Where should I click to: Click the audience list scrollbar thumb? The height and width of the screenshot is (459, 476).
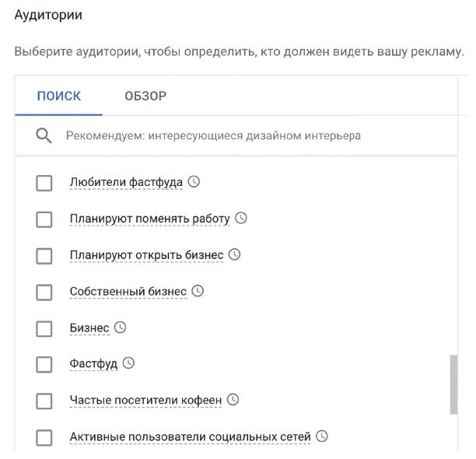point(453,384)
